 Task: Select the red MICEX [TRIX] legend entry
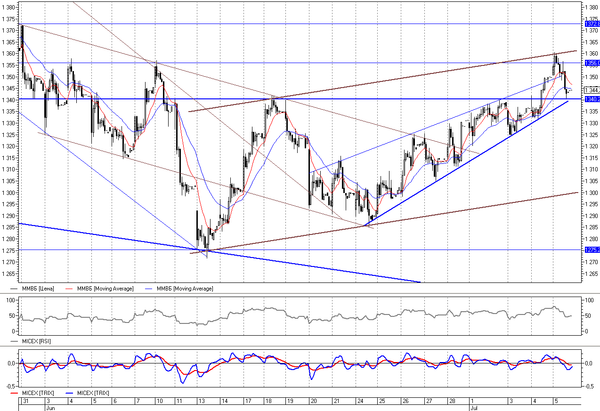33,393
